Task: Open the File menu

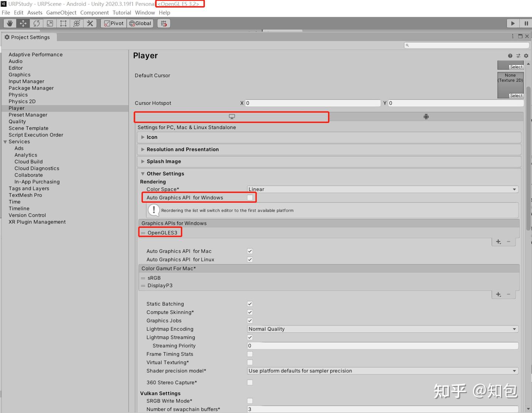Action: coord(6,13)
